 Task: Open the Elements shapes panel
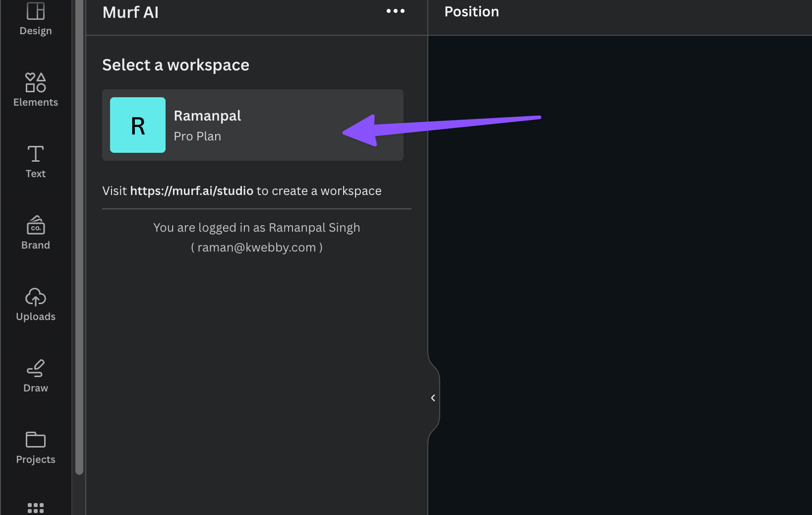pos(36,90)
